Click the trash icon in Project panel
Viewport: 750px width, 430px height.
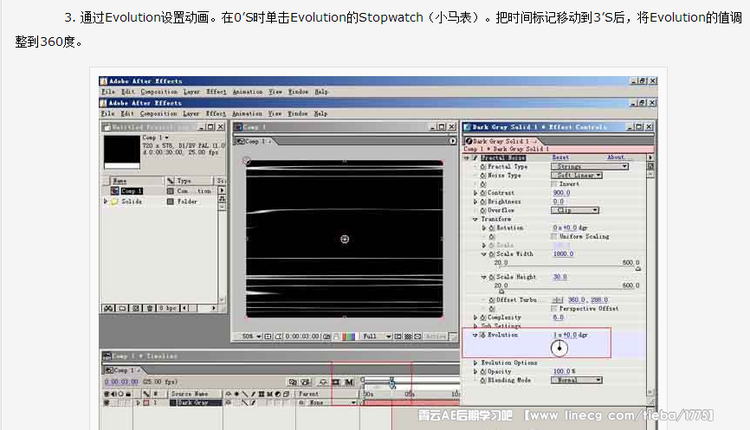point(149,309)
